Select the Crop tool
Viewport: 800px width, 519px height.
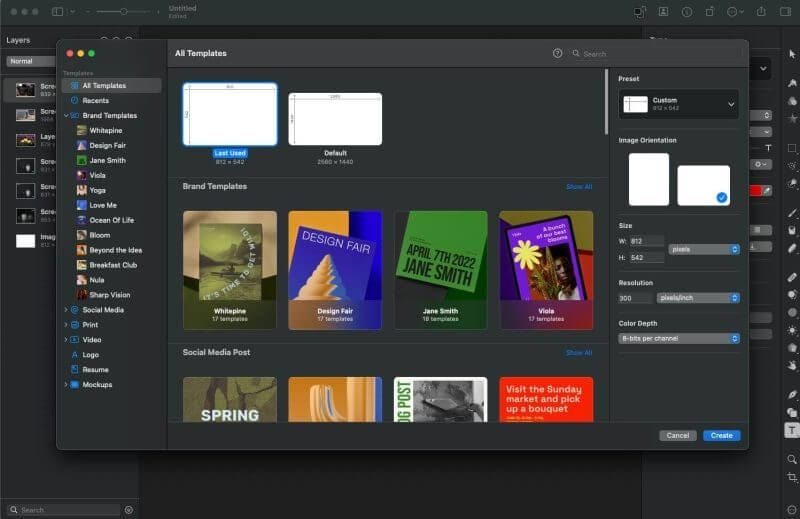click(x=792, y=477)
